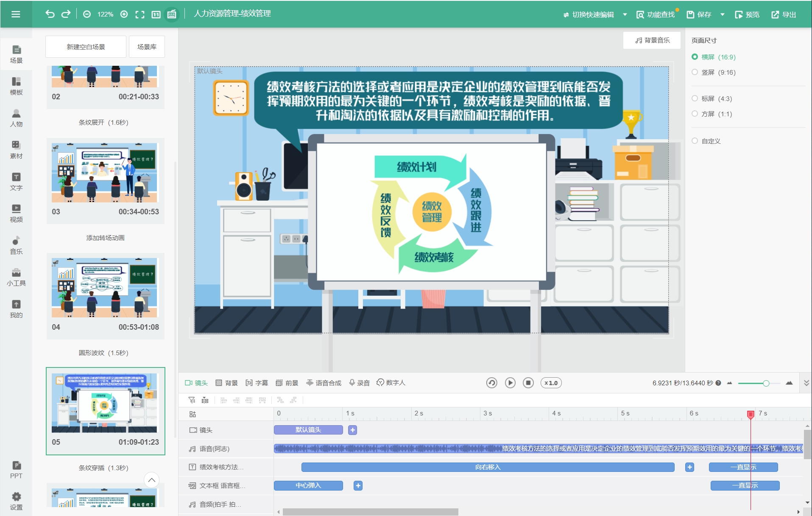Open the 场景 sidebar panel
Viewport: 812px width, 516px height.
(16, 54)
